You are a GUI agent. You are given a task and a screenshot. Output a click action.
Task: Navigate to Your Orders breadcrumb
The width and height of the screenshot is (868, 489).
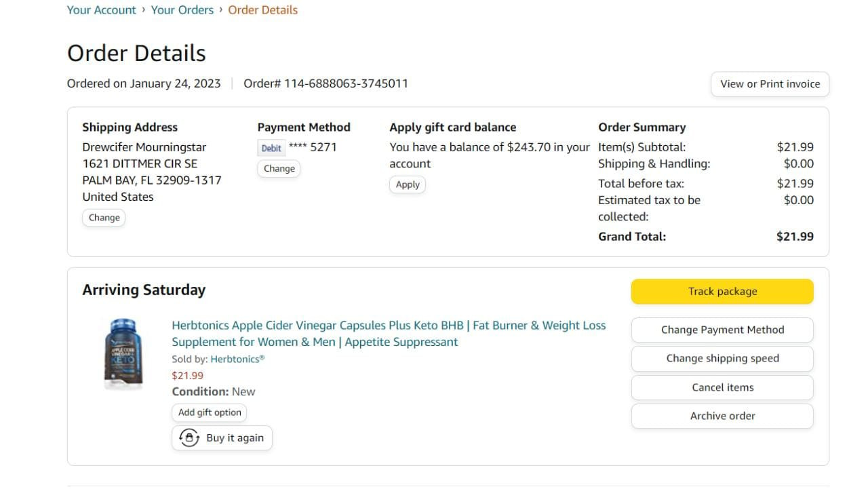[x=182, y=10]
